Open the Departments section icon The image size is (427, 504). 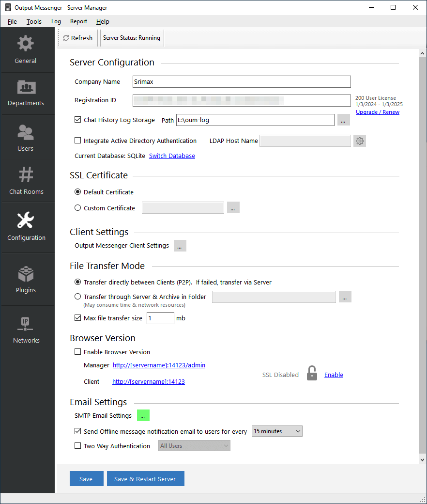click(26, 87)
